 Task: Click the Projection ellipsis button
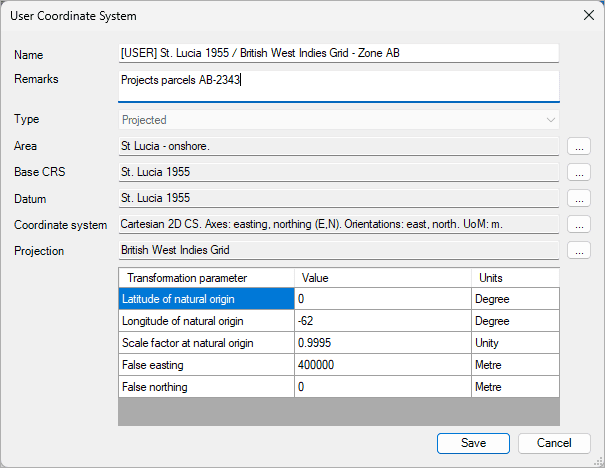coord(579,250)
